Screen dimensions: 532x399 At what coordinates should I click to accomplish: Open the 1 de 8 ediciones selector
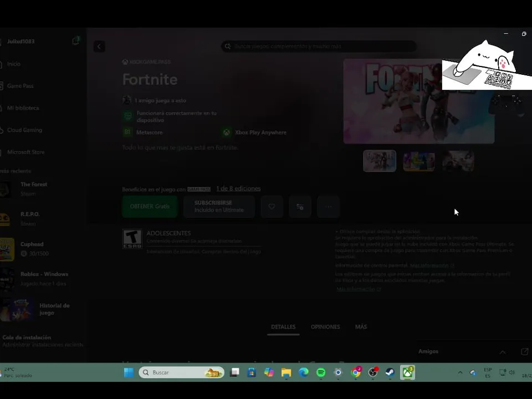(x=238, y=188)
